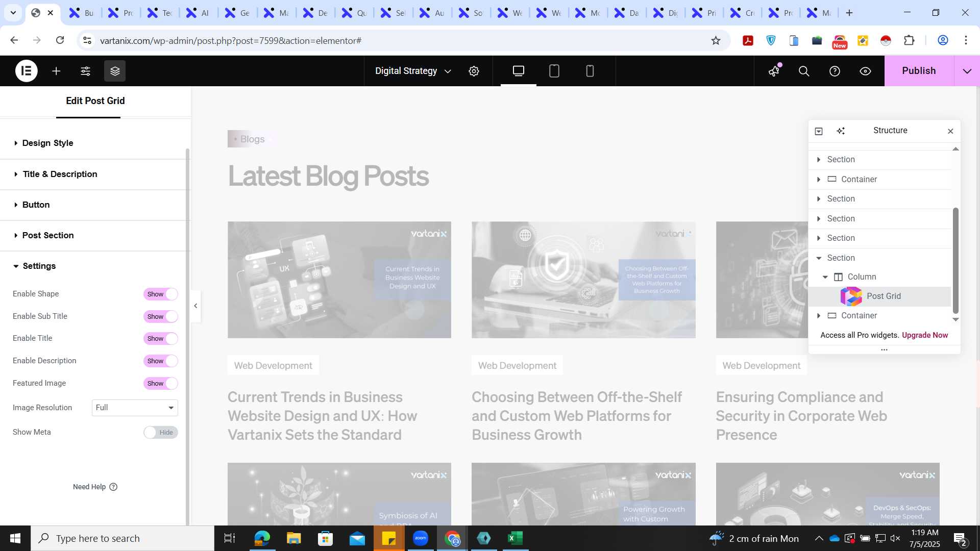Open What's New rocket icon
The image size is (980, 551).
[774, 71]
